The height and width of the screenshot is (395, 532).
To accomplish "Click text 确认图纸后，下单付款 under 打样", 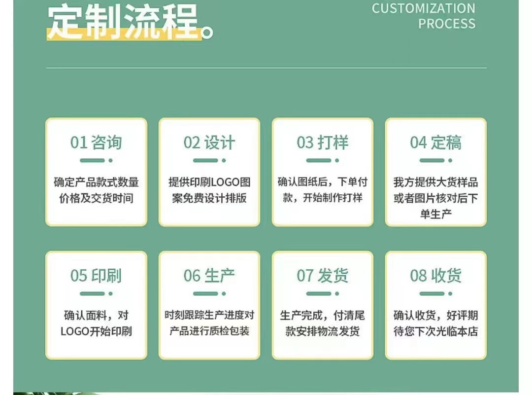I will tap(322, 190).
